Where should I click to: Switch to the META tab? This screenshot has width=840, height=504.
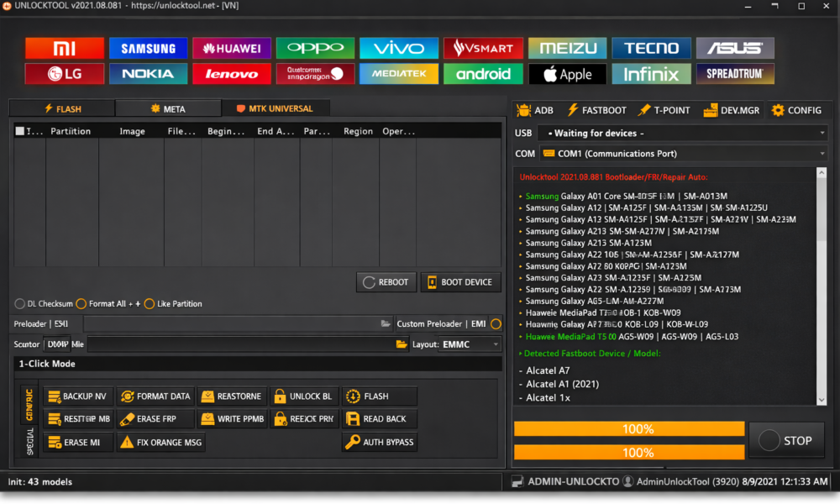coord(168,108)
